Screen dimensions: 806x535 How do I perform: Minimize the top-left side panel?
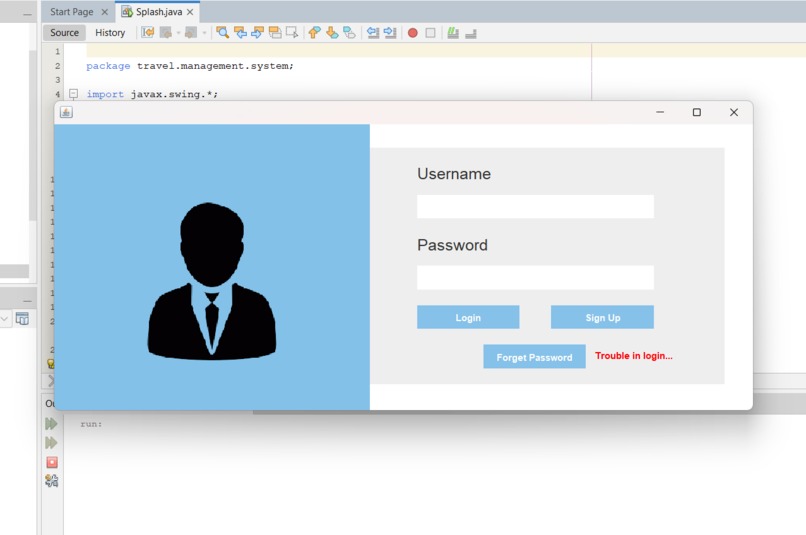pos(27,14)
